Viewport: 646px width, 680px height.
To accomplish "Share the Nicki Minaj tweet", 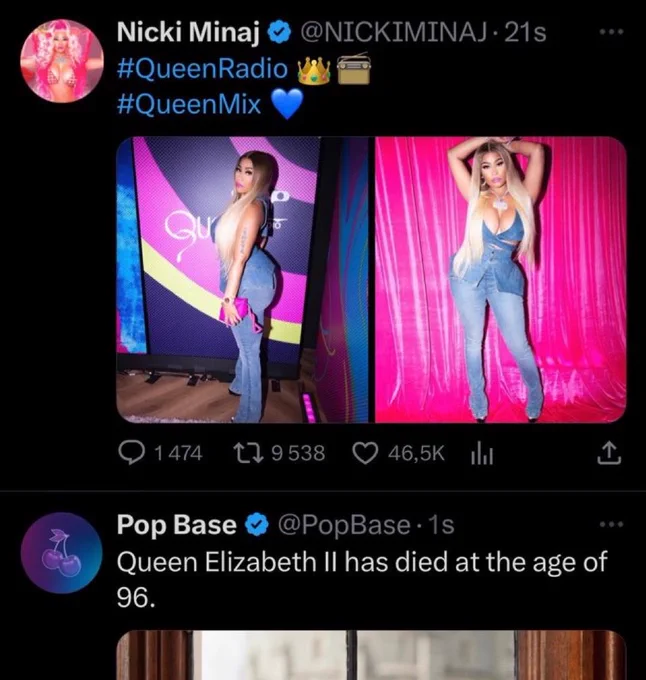I will click(x=610, y=453).
